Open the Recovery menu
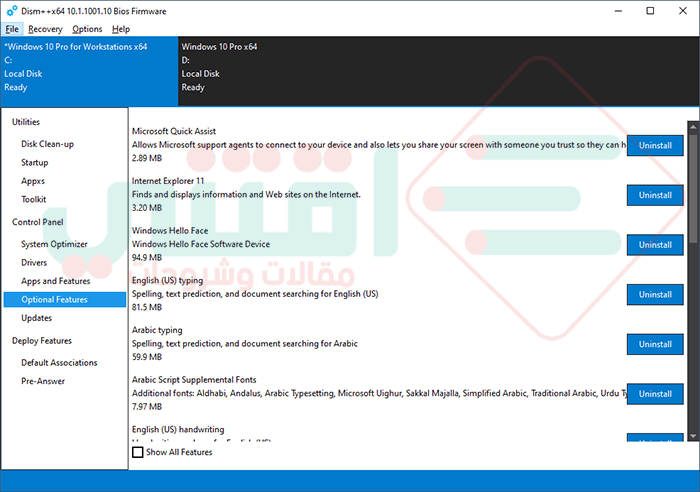 pos(45,29)
